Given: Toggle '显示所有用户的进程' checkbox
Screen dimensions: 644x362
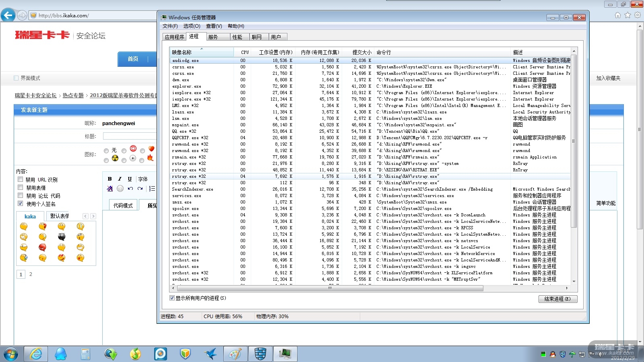Looking at the screenshot, I should pyautogui.click(x=172, y=298).
